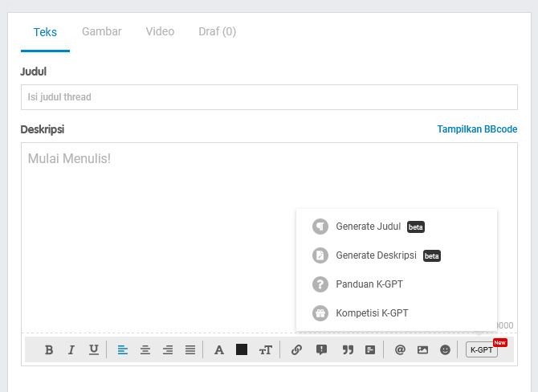Click the Tampilkan BBcode link
The height and width of the screenshot is (392, 538).
pyautogui.click(x=477, y=129)
